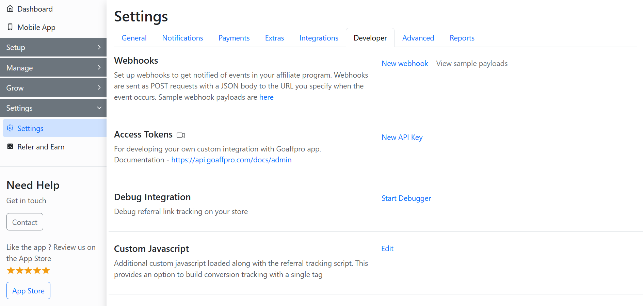Click the Settings gear icon in sidebar
The height and width of the screenshot is (306, 644).
tap(10, 128)
